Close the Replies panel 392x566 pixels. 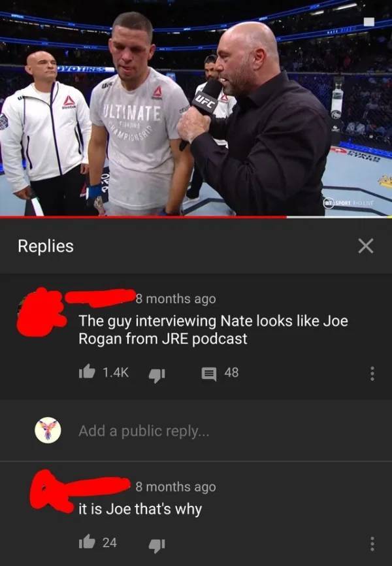(x=366, y=246)
